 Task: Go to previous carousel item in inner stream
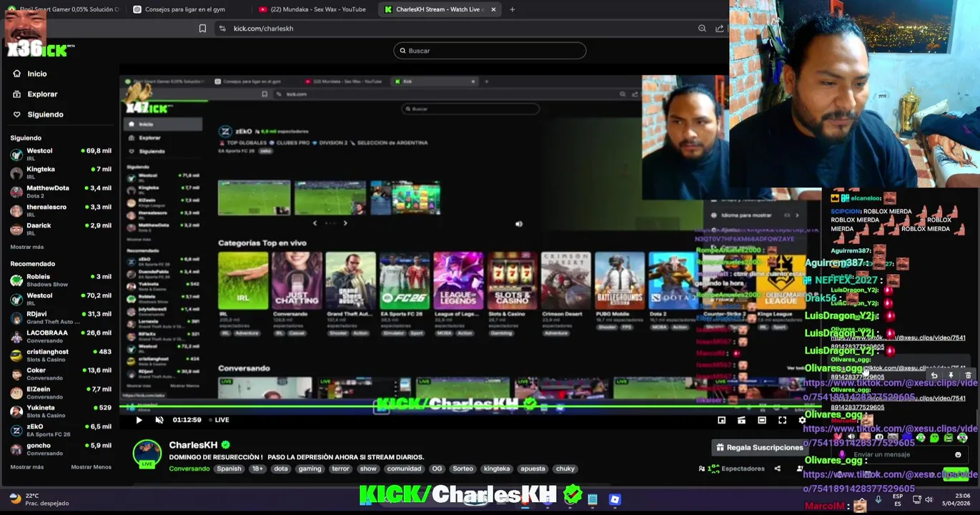[x=315, y=223]
